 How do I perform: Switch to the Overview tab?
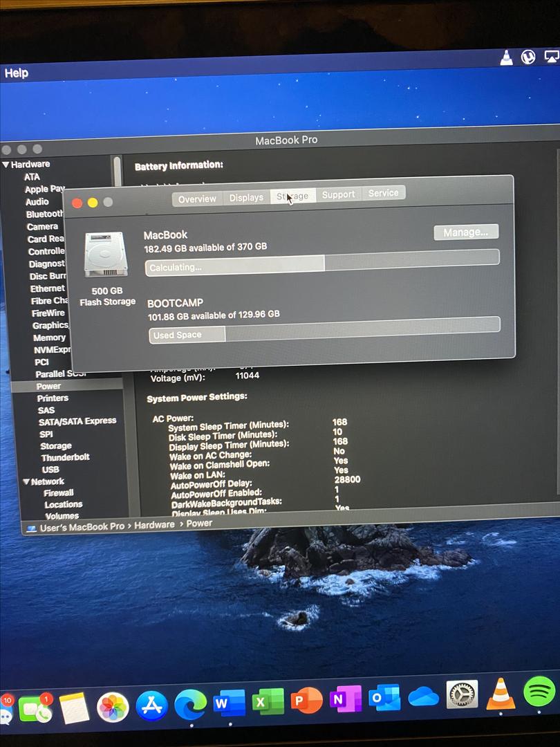197,199
